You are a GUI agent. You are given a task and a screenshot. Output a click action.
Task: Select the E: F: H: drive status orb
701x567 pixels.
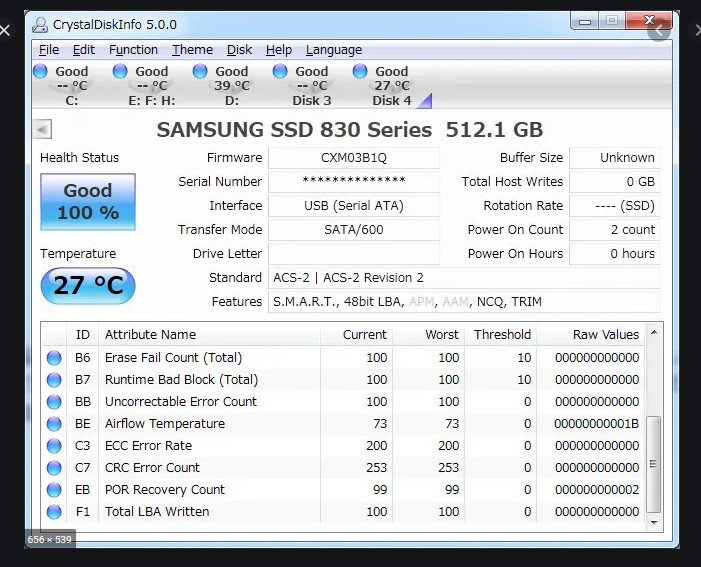tap(120, 71)
